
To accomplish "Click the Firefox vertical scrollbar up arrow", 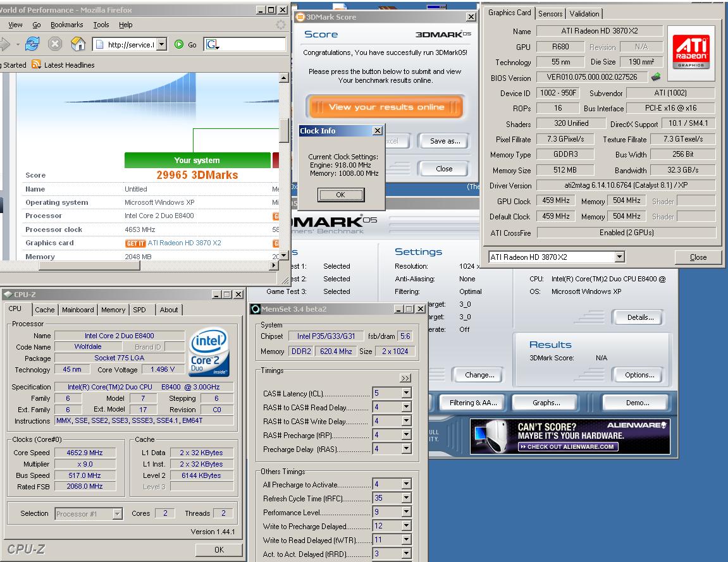I will tap(284, 78).
